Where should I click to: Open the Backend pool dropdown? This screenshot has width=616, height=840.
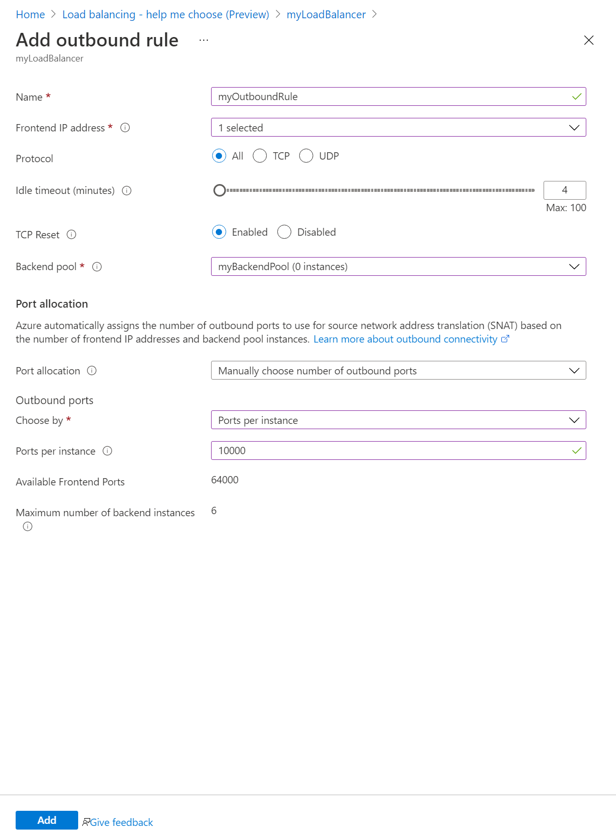point(398,266)
